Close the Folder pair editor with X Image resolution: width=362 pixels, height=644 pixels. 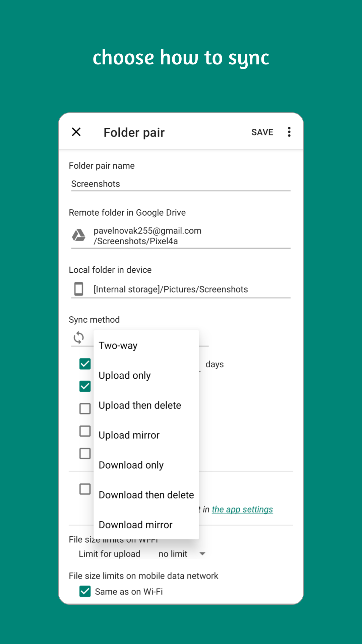(76, 132)
